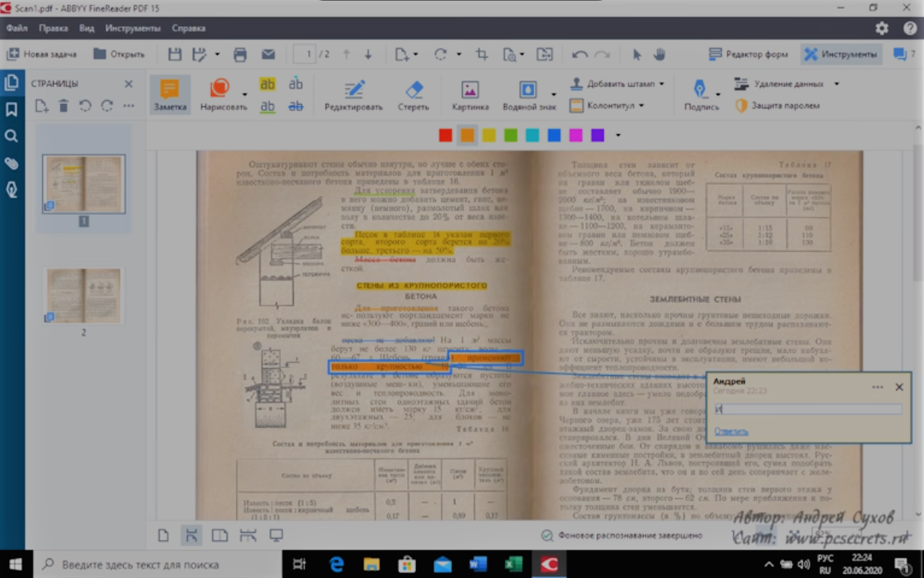Expand the Нарисовать shape options arrow
924x578 pixels.
(x=244, y=94)
